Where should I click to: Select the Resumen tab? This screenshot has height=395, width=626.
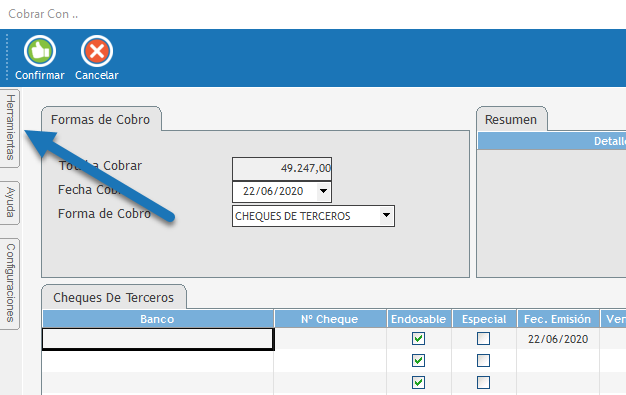(x=511, y=119)
